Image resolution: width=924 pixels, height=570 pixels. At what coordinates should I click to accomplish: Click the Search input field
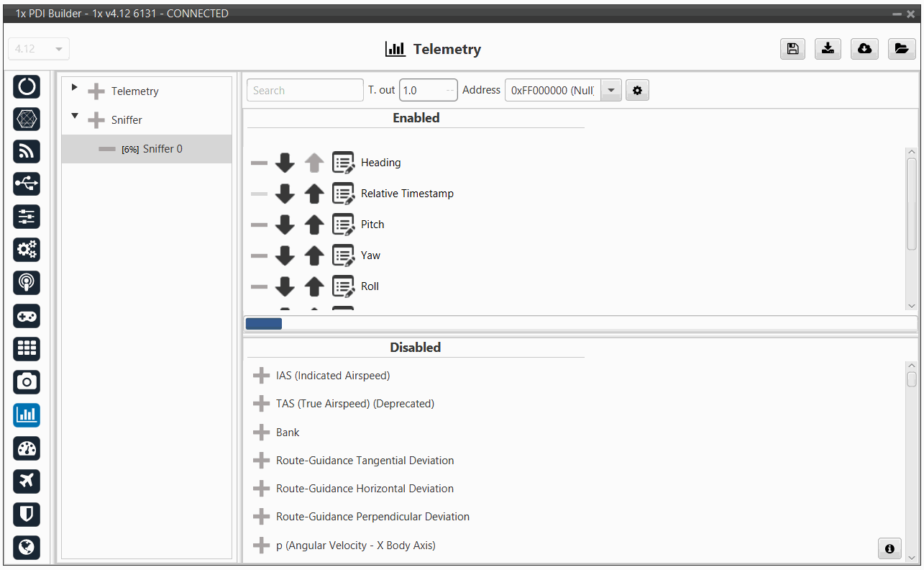(305, 91)
